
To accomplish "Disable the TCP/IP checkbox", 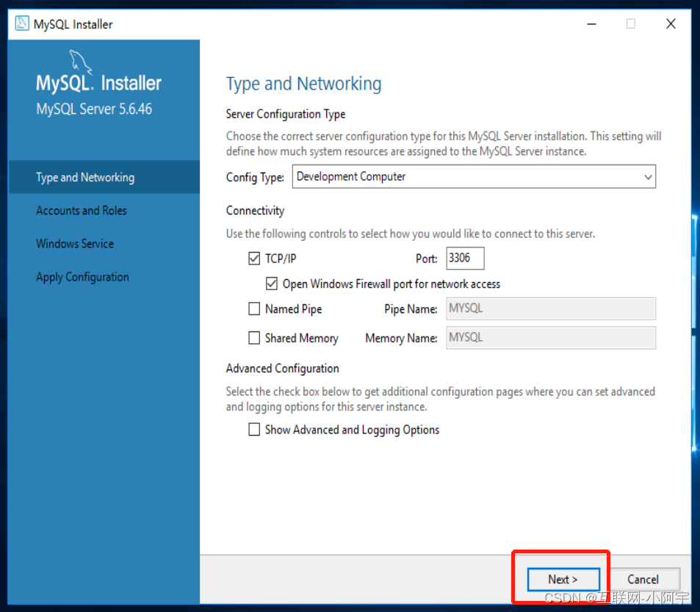I will click(x=253, y=258).
